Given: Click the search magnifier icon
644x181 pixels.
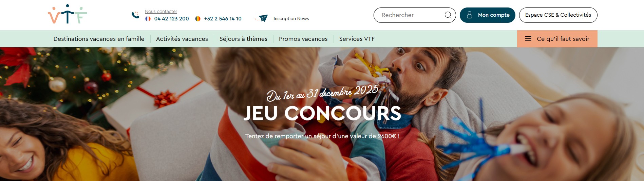Looking at the screenshot, I should coord(448,15).
